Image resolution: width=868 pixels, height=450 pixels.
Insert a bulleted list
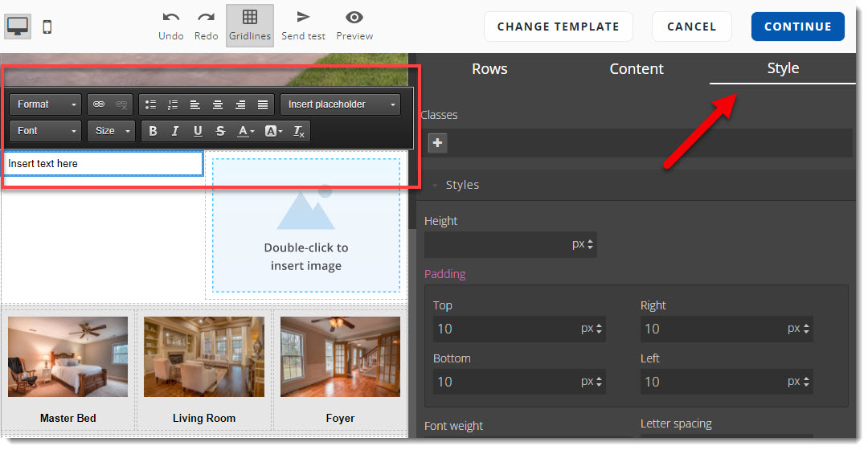pos(151,104)
